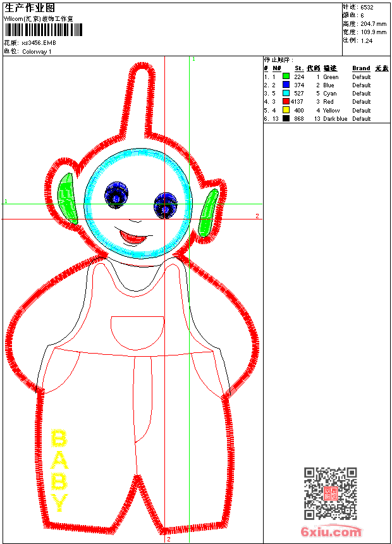Click the color count value '6'

coord(362,16)
